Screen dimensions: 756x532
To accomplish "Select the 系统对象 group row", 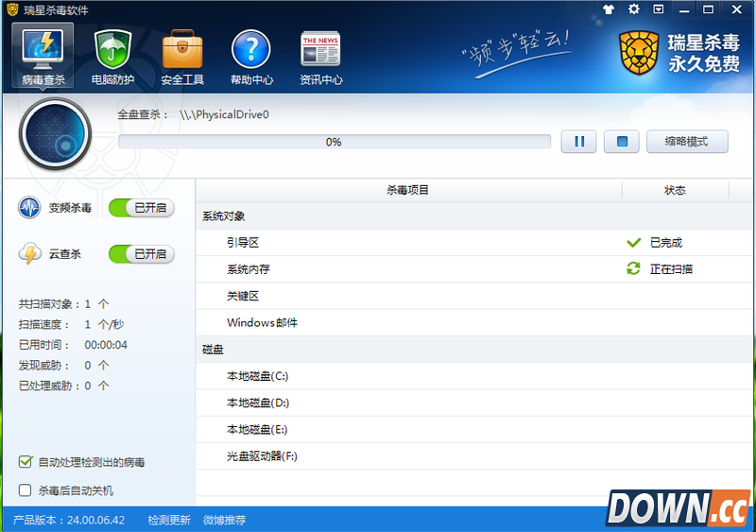I will coord(474,216).
